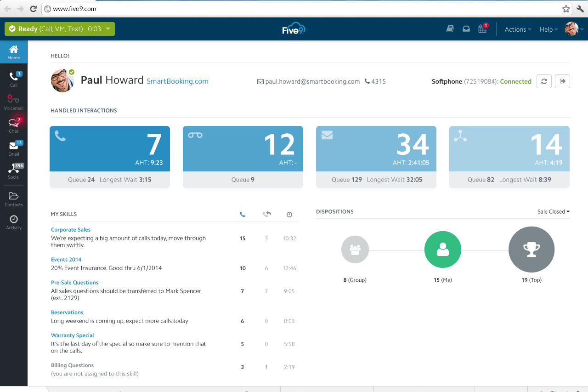
Task: Refresh the Softphone connection
Action: [544, 81]
